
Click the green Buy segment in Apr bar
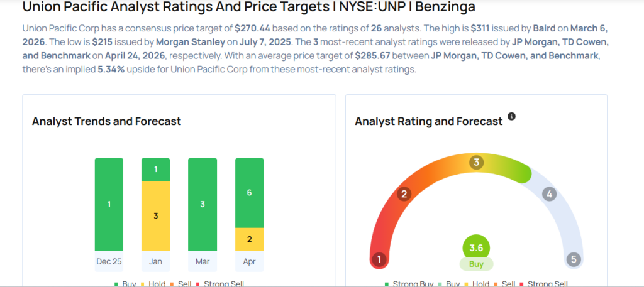point(249,193)
